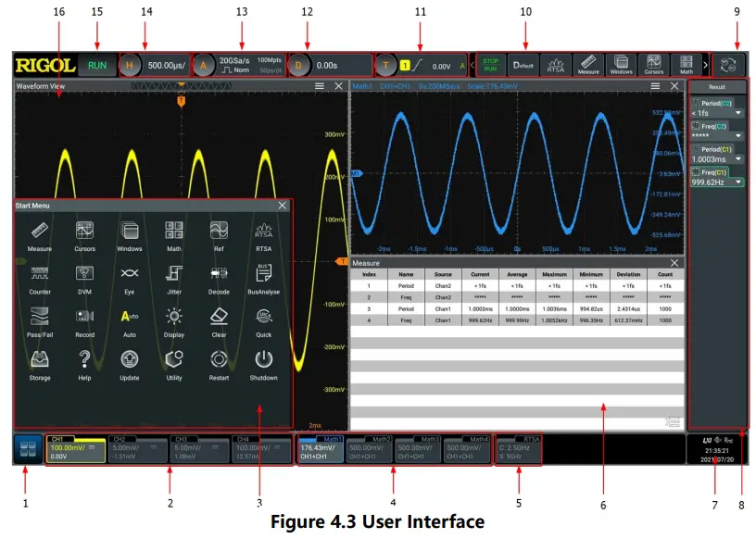Open the Pass/Fail test tool
The width and height of the screenshot is (756, 539).
click(x=38, y=326)
